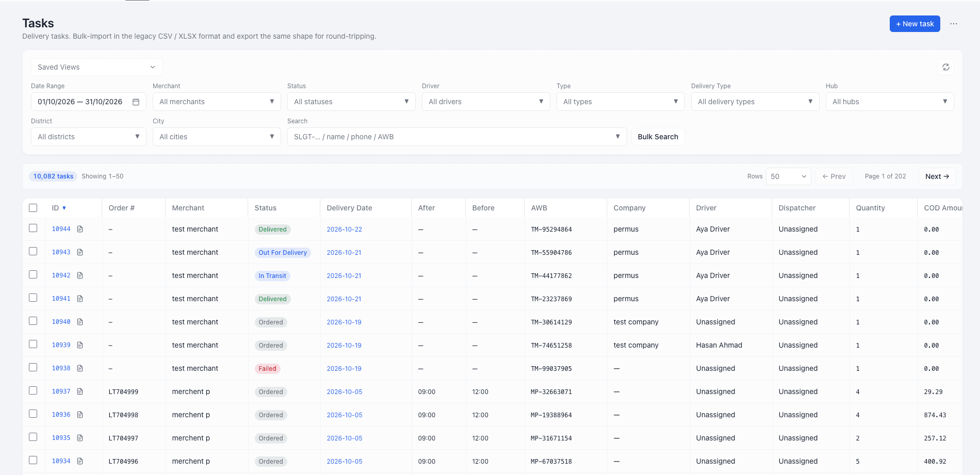Select checkbox for task 10937

click(33, 390)
